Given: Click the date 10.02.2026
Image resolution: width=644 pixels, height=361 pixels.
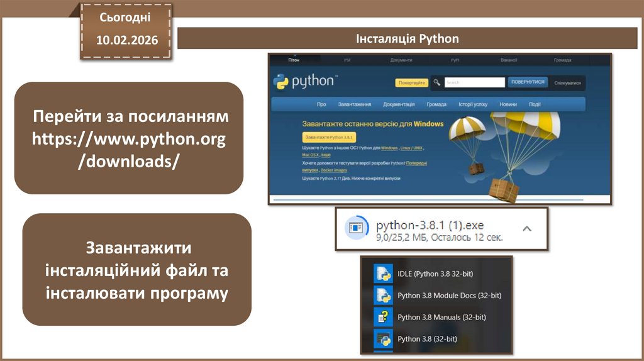Looking at the screenshot, I should click(x=127, y=40).
